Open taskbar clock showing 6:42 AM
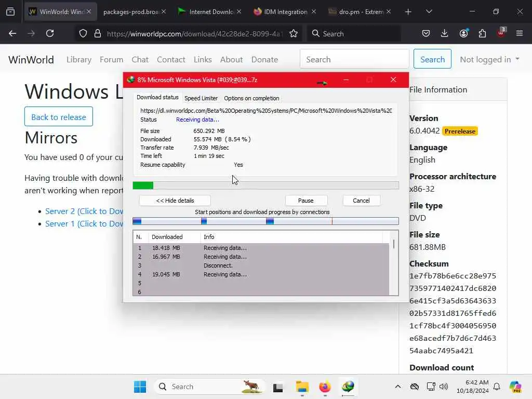 pyautogui.click(x=473, y=387)
